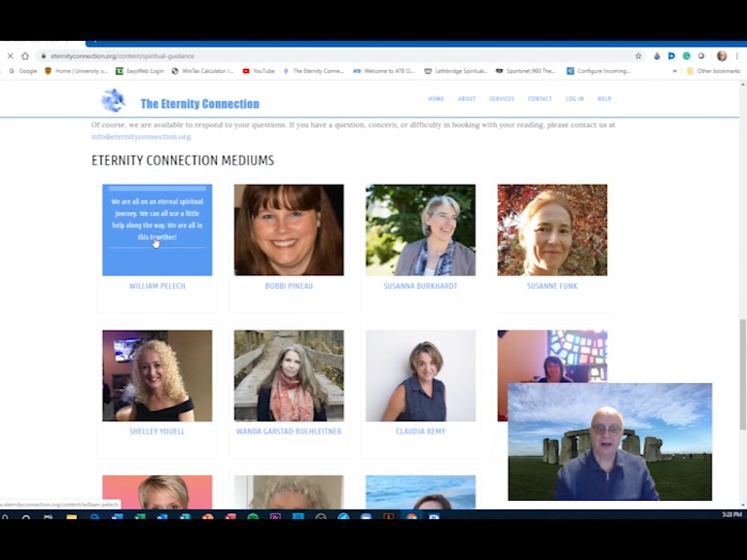This screenshot has height=560, width=747.
Task: Click Bobbi Pineau's photo
Action: pos(289,230)
